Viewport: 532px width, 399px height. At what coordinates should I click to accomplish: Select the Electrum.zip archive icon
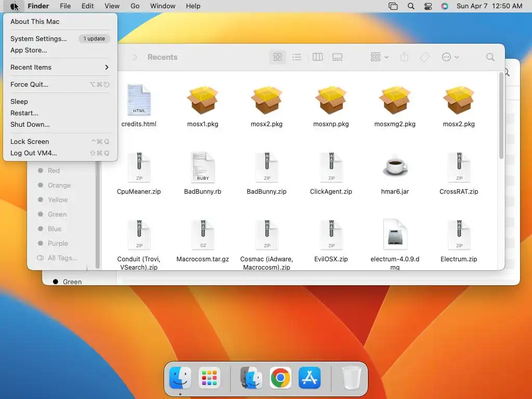coord(459,235)
